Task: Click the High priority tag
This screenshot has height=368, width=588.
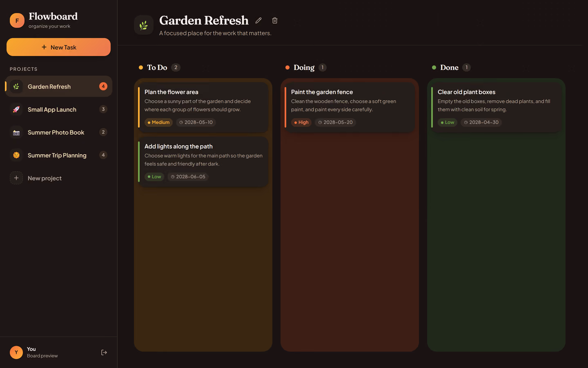Action: (301, 122)
